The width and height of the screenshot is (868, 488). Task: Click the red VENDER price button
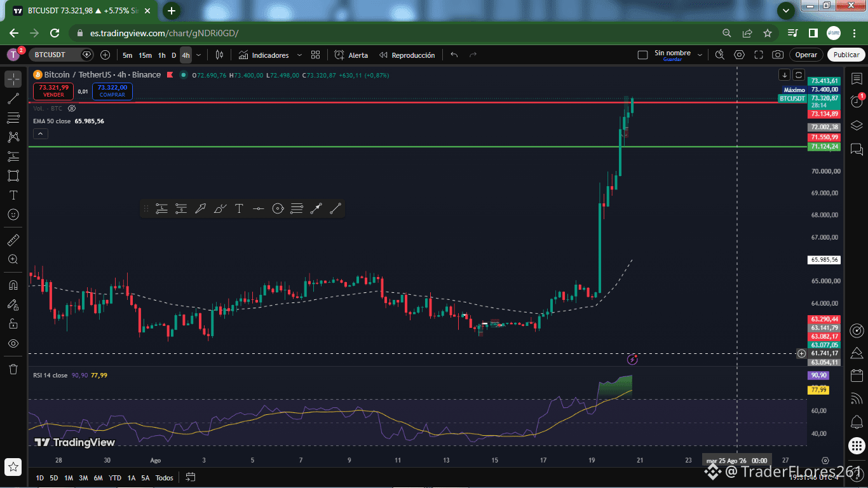coord(53,91)
